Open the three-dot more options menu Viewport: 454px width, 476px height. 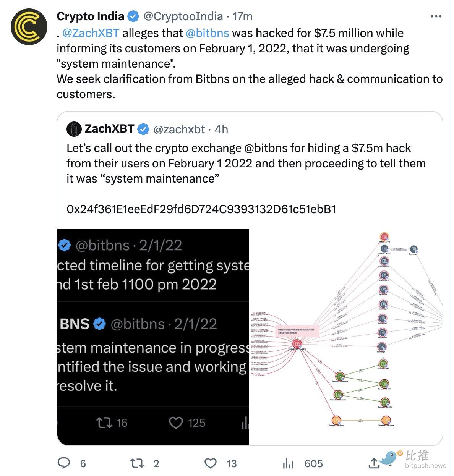pos(436,16)
